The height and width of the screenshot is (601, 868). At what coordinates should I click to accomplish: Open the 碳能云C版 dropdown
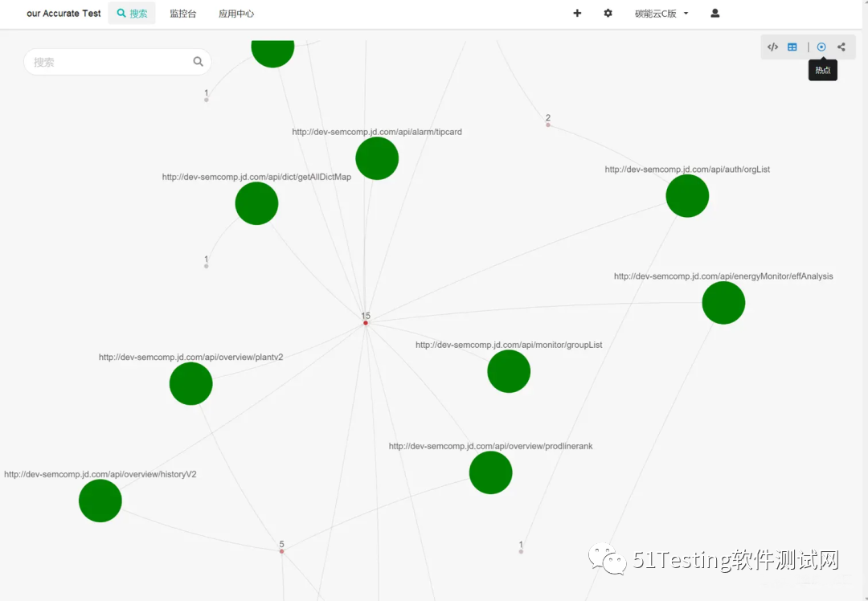tap(661, 14)
